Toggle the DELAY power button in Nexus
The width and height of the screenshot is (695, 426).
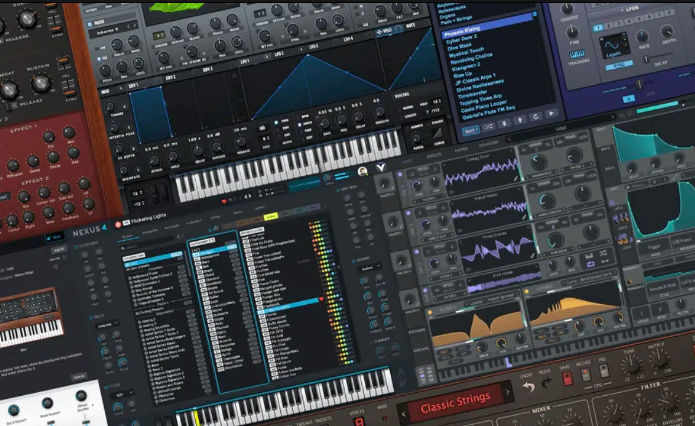(x=91, y=318)
